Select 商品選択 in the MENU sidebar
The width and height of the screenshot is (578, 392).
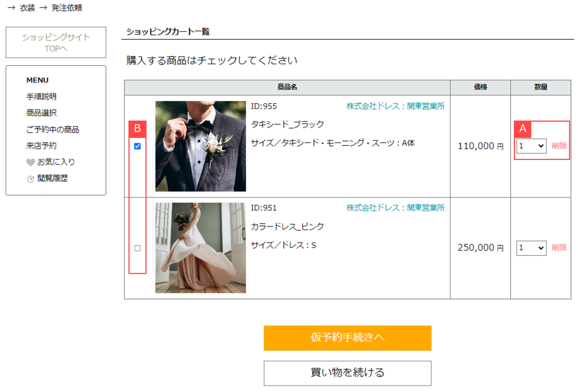pyautogui.click(x=41, y=113)
